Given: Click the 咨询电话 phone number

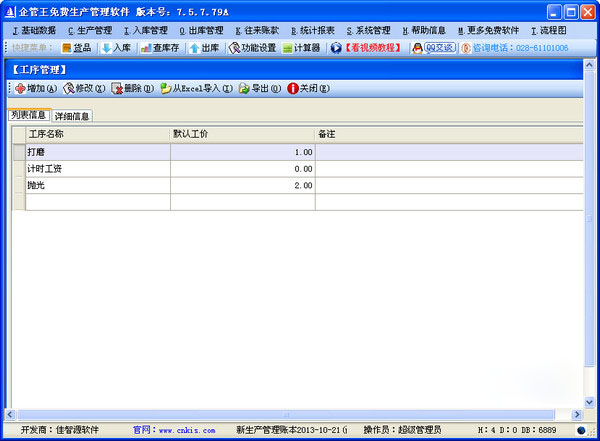Looking at the screenshot, I should pyautogui.click(x=515, y=48).
